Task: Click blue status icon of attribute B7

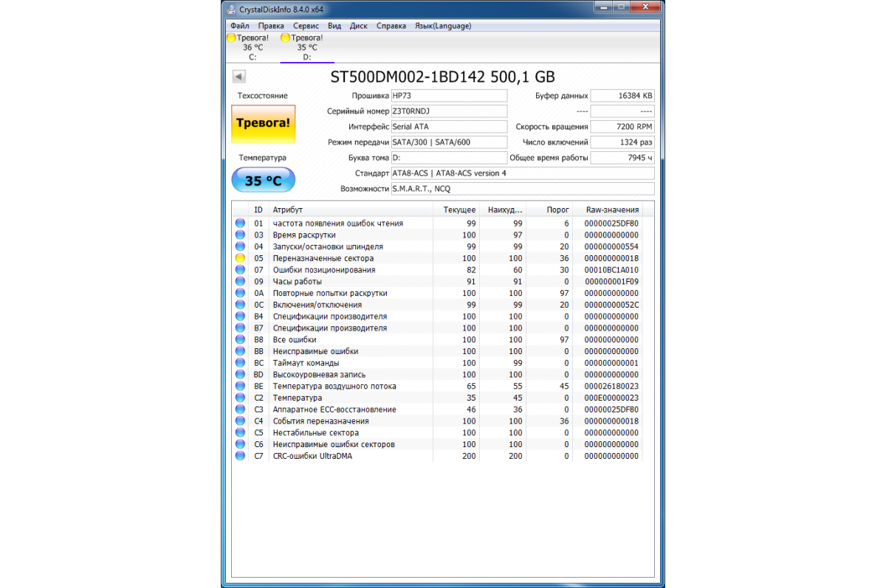Action: [x=240, y=328]
